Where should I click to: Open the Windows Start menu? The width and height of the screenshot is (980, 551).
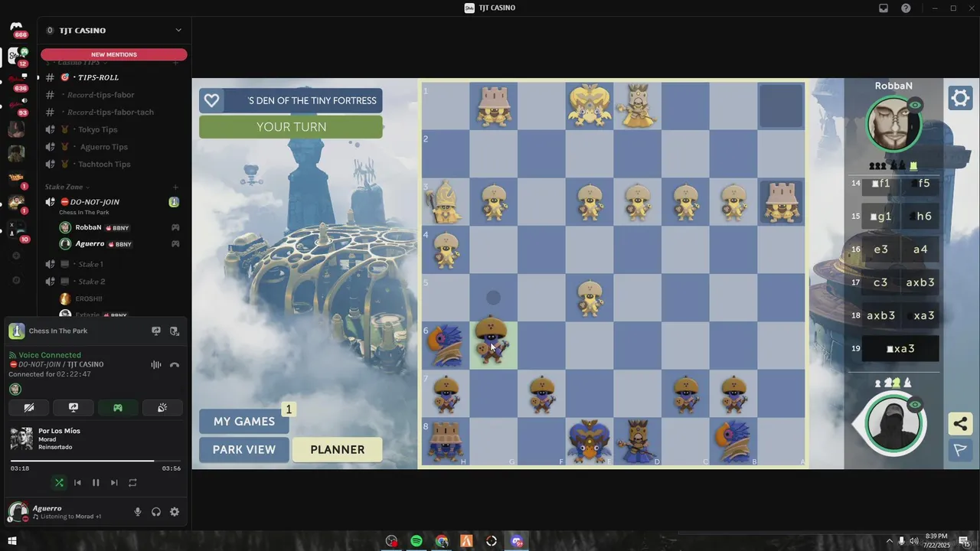pos(12,541)
